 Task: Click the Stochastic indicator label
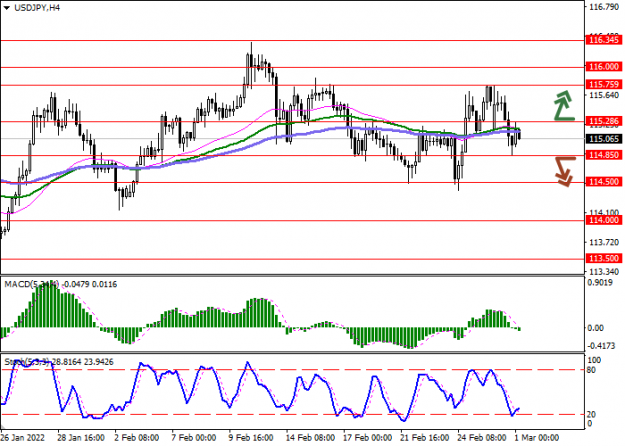[x=59, y=362]
